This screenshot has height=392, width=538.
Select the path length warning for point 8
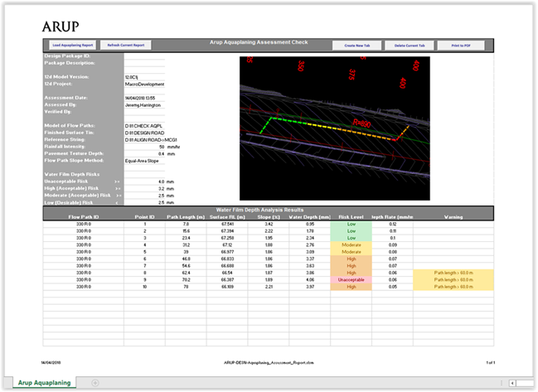pos(453,273)
